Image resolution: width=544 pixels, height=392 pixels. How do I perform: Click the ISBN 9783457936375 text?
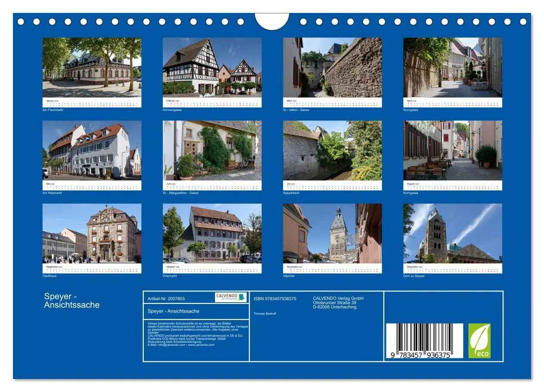[275, 297]
